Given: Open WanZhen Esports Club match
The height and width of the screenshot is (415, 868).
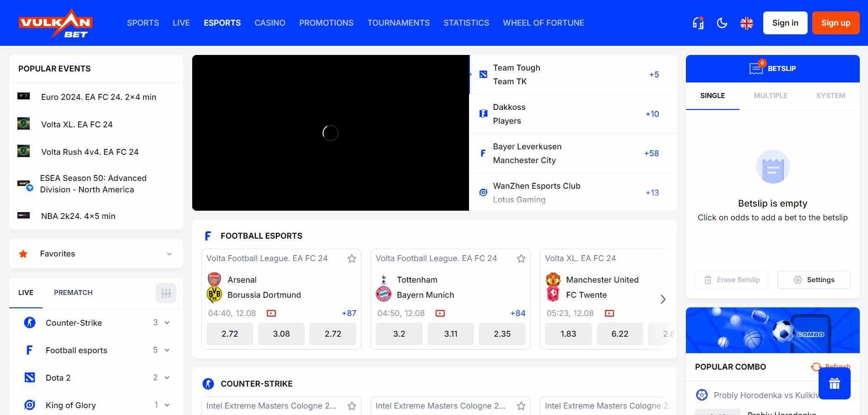Looking at the screenshot, I should [573, 192].
